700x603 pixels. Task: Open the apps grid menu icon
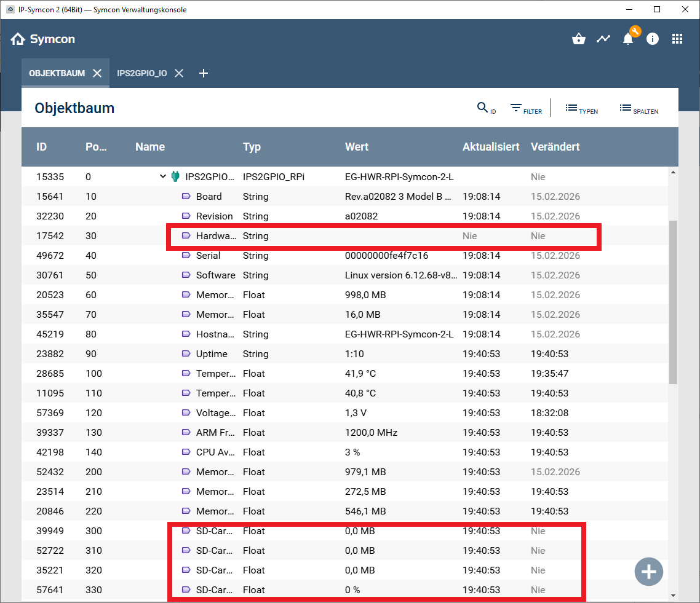pos(677,39)
